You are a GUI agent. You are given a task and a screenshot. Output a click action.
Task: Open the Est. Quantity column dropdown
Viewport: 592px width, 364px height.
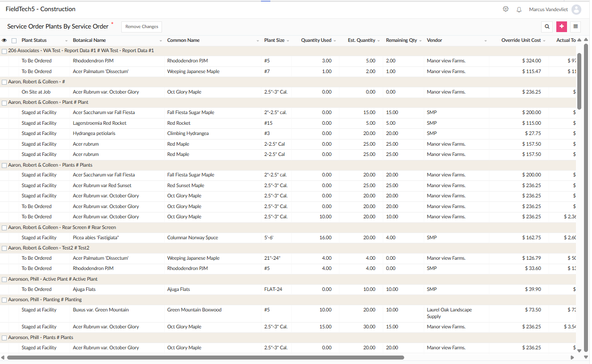click(379, 41)
